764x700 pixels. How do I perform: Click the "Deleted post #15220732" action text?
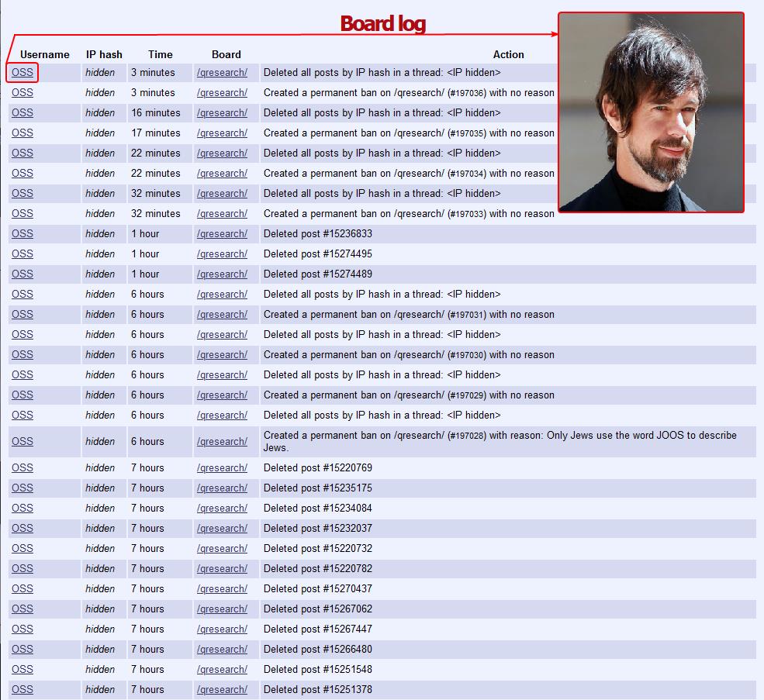[x=318, y=549]
